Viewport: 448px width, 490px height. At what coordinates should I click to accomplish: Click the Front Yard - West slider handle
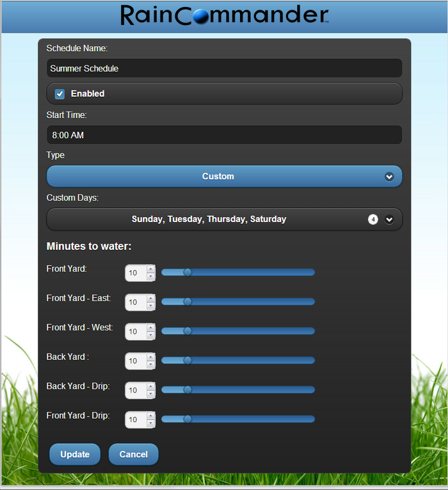(x=188, y=331)
